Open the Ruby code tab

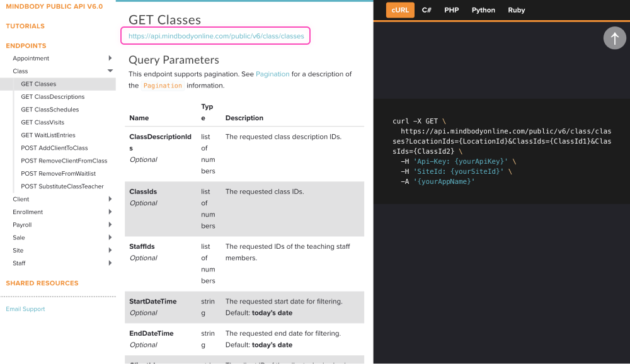[516, 10]
